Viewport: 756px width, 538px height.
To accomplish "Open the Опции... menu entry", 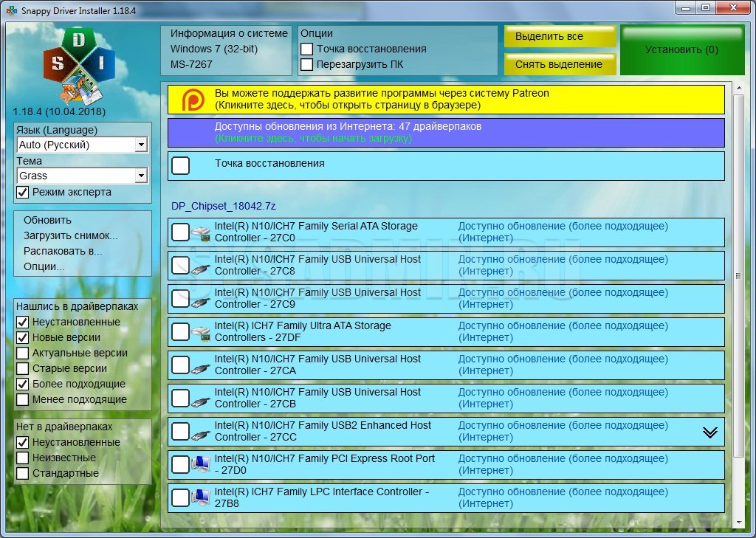I will click(44, 266).
